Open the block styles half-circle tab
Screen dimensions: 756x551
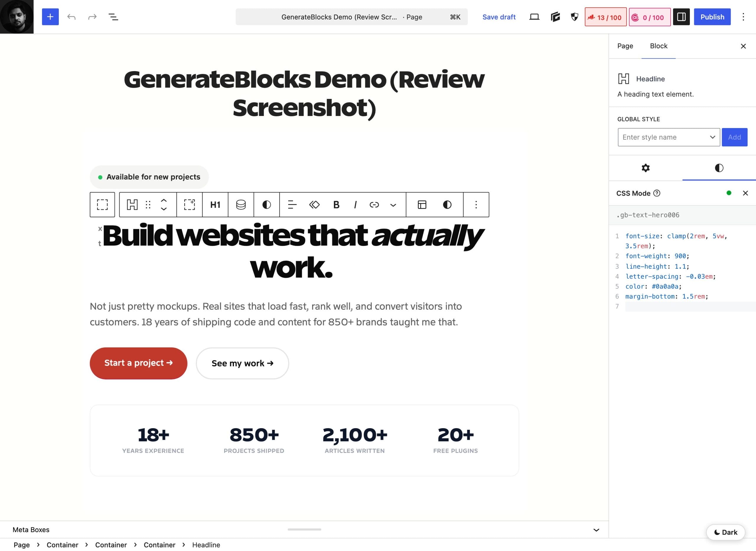(x=719, y=168)
